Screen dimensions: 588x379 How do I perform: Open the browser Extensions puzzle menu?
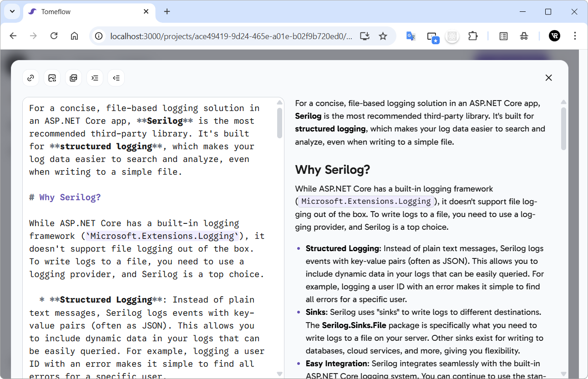coord(473,36)
